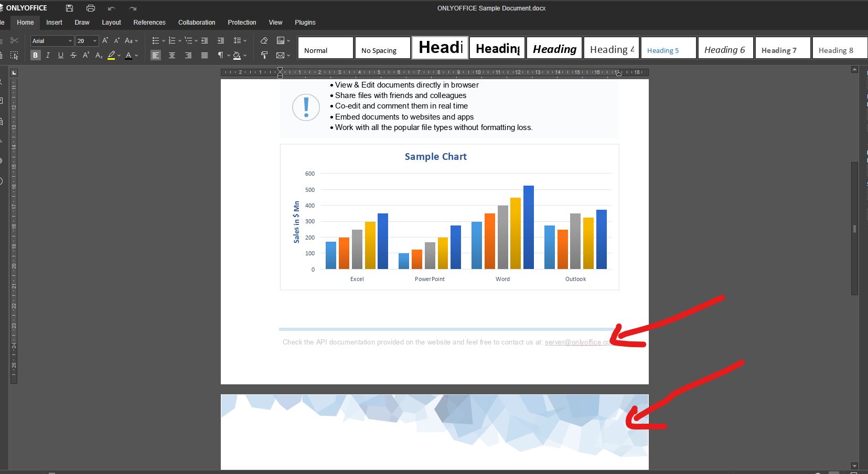This screenshot has height=474, width=868.
Task: Click the numbered list icon
Action: [x=172, y=40]
